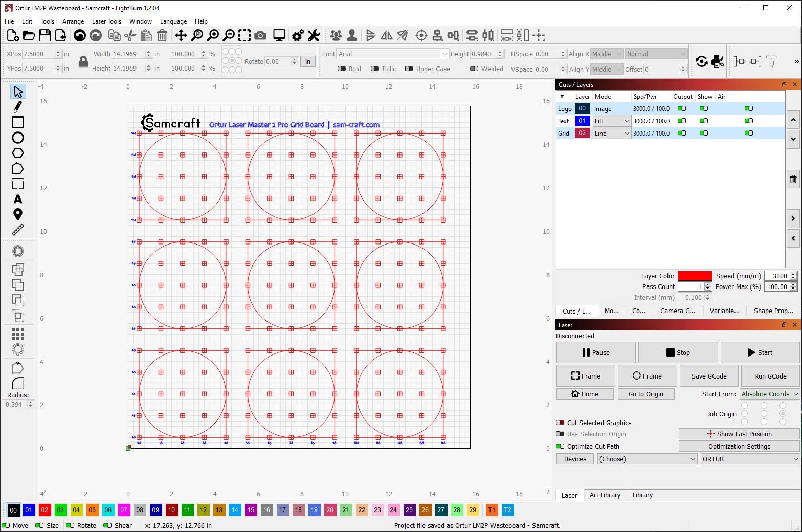The image size is (802, 532).
Task: Toggle Air for the Grid layer
Action: (x=749, y=133)
